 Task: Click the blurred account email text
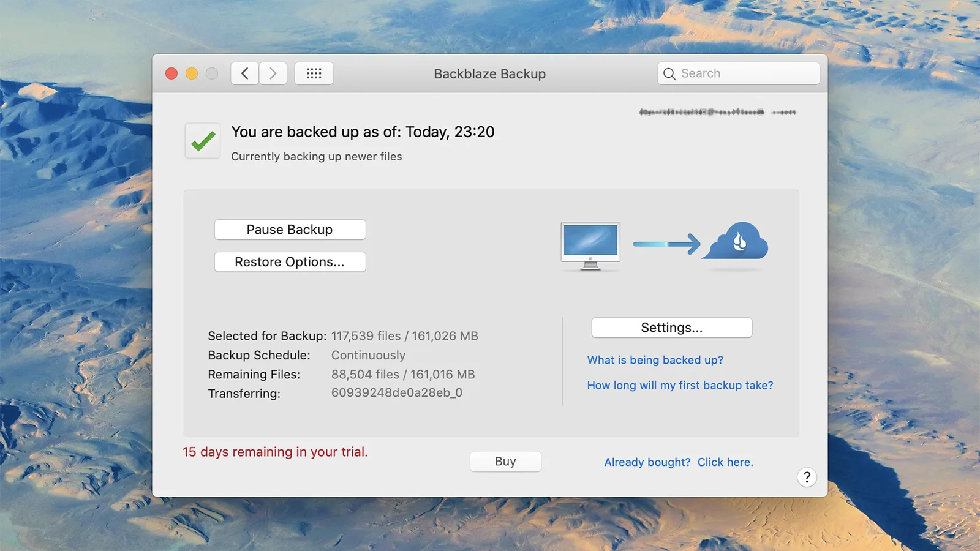[717, 112]
